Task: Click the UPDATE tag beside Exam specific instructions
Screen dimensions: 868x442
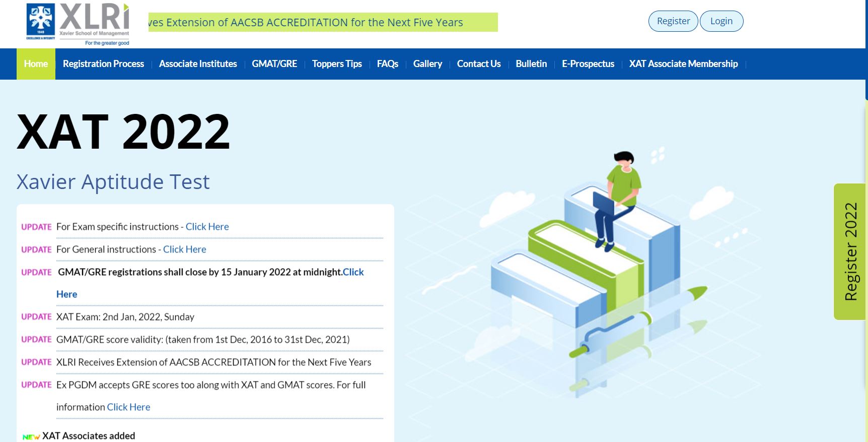Action: (x=36, y=227)
